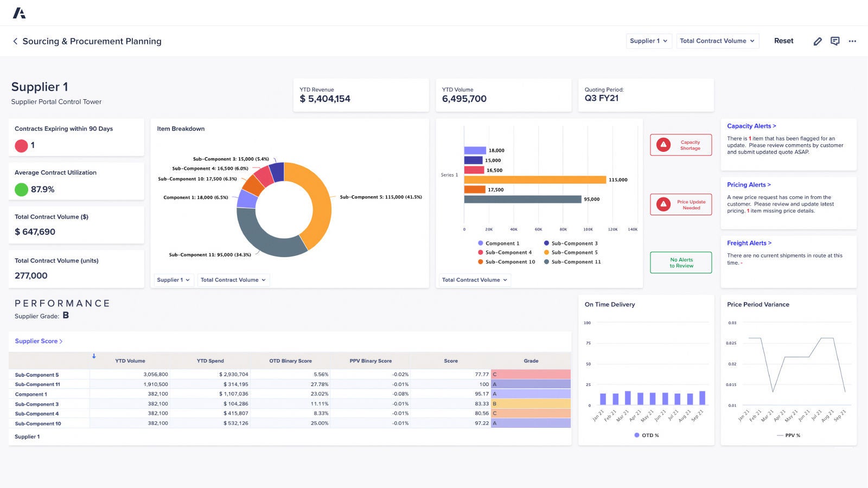Toggle the OTD % legend below On Time Delivery
Image resolution: width=868 pixels, height=488 pixels.
[x=646, y=435]
